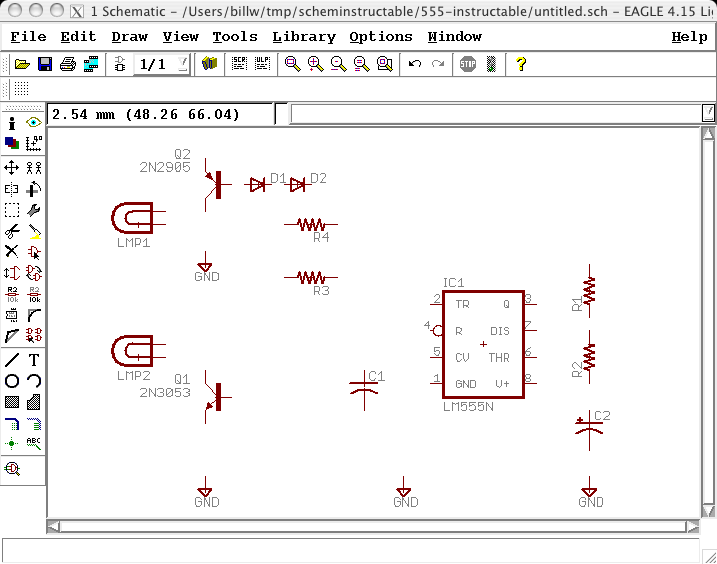
Task: Open the File menu
Action: point(28,37)
